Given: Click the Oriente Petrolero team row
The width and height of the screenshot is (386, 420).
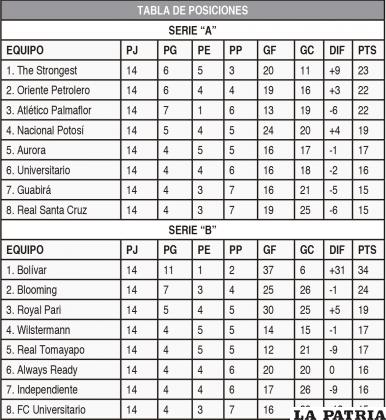Looking at the screenshot, I should coord(193,90).
